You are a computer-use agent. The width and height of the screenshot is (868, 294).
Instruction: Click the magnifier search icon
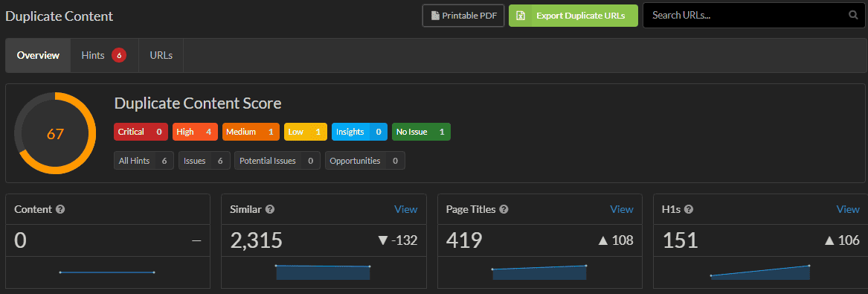tap(853, 16)
